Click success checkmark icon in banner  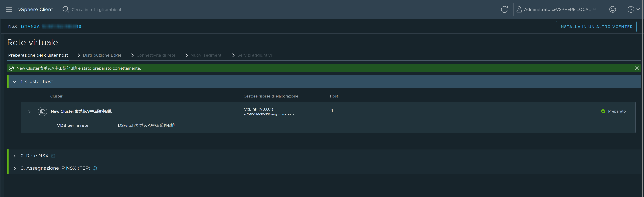[11, 68]
